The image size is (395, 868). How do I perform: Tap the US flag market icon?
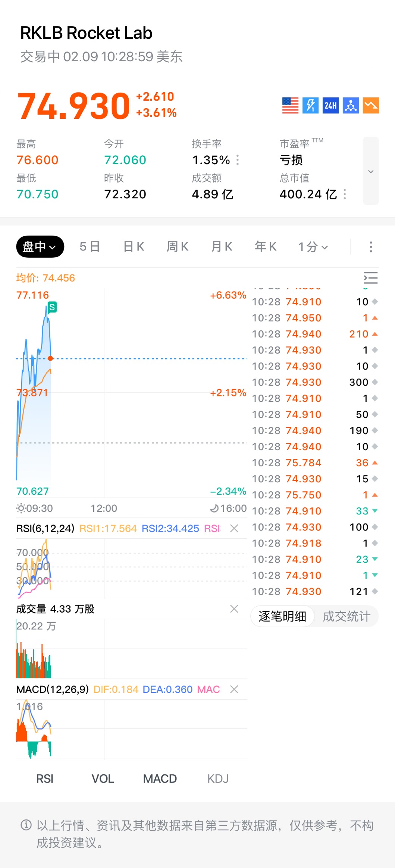click(290, 105)
